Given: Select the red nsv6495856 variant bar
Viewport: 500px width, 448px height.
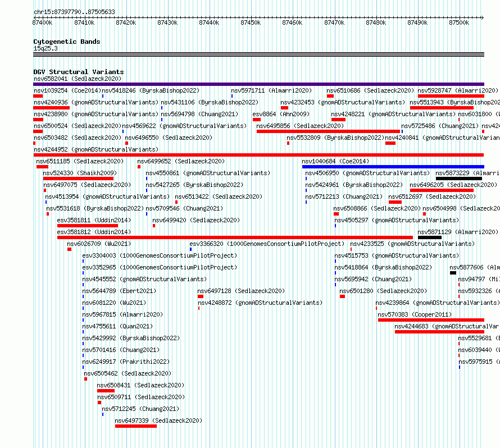Looking at the screenshot, I should pyautogui.click(x=328, y=131).
